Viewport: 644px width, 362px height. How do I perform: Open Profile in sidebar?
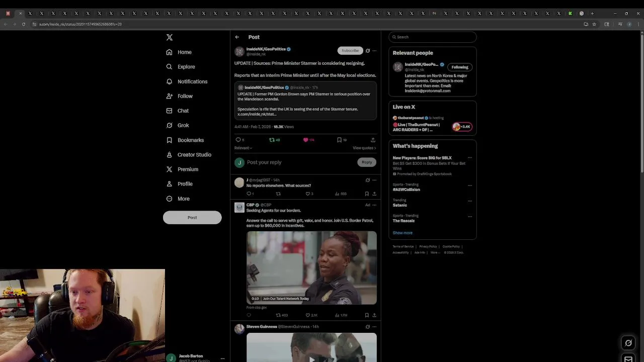(180, 184)
